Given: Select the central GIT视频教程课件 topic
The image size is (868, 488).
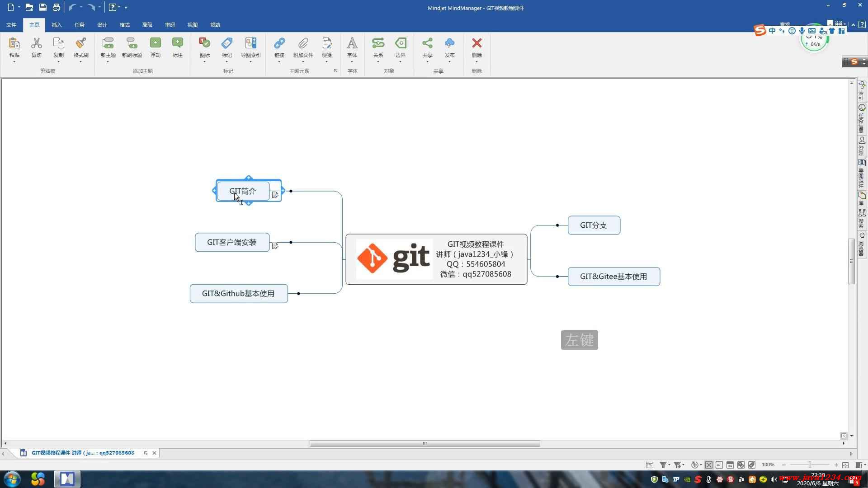Looking at the screenshot, I should (x=436, y=259).
